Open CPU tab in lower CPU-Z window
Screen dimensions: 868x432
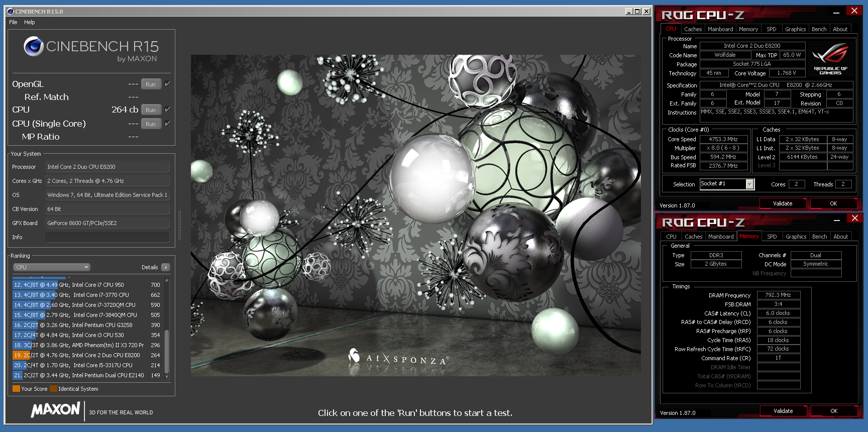click(x=671, y=237)
